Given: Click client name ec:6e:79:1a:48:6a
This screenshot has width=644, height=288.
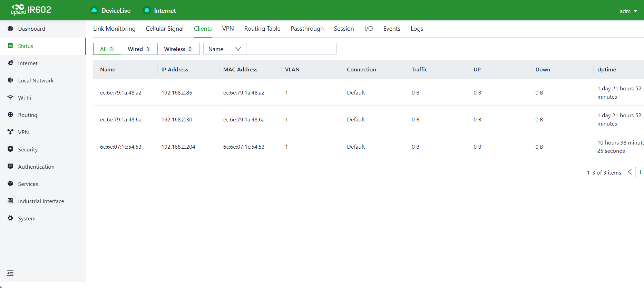Looking at the screenshot, I should coord(121,119).
